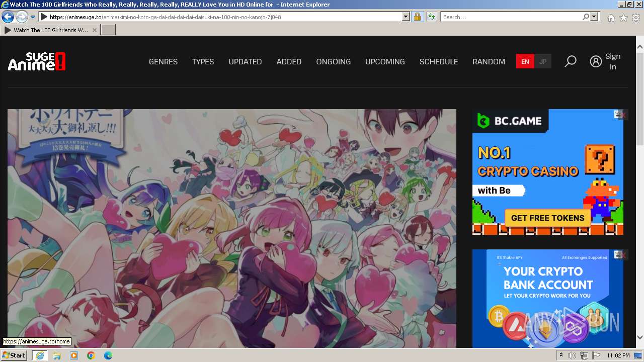Open the recent pages dropdown arrow
The height and width of the screenshot is (362, 644).
[33, 17]
